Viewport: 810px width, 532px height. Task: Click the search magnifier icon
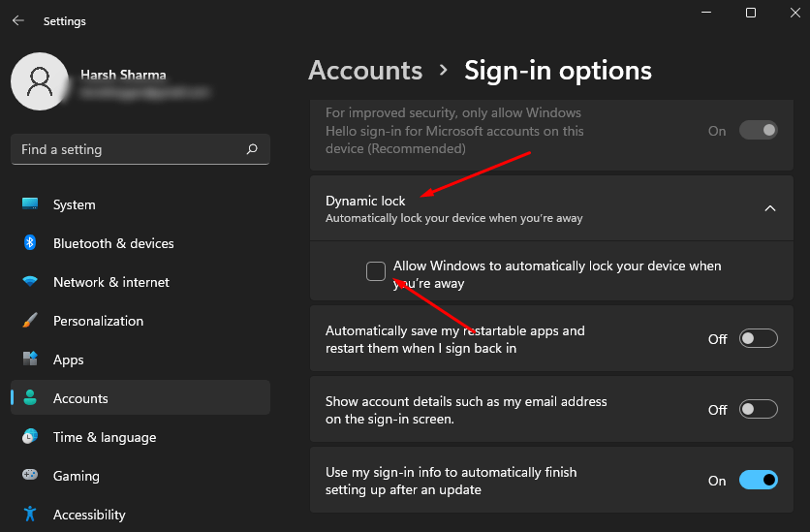(x=252, y=149)
